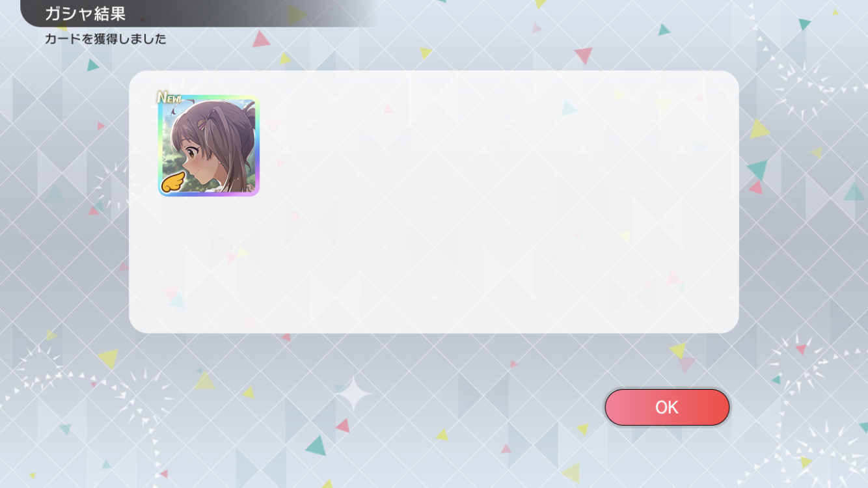Click the teal confetti triangle right of the panel
Viewport: 868px width, 488px height.
click(x=757, y=170)
